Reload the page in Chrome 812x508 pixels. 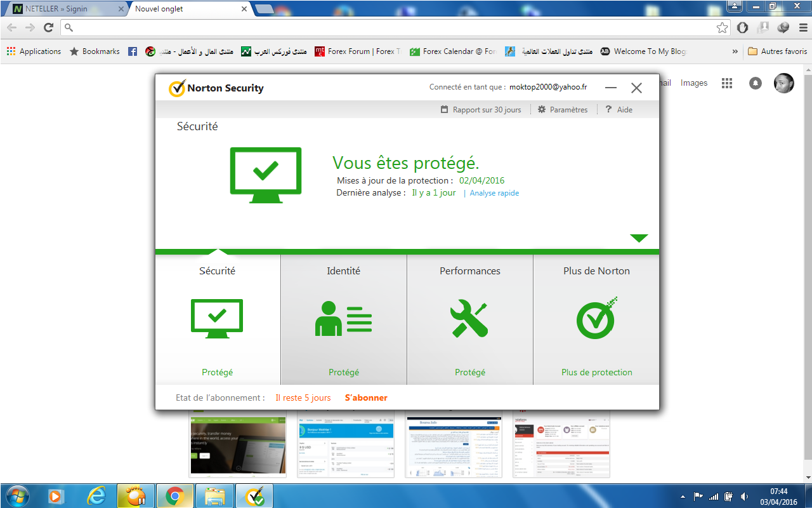pyautogui.click(x=48, y=27)
